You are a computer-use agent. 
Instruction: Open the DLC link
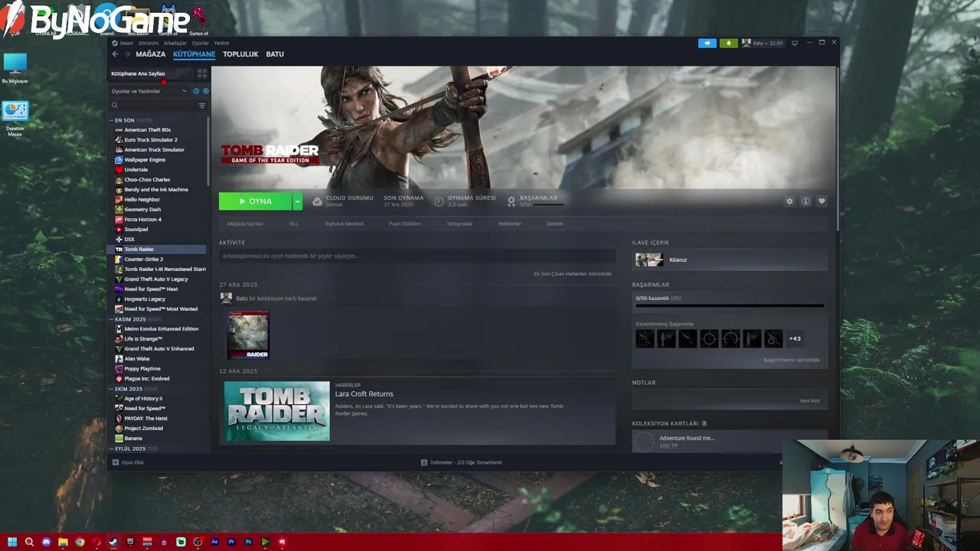(x=293, y=223)
